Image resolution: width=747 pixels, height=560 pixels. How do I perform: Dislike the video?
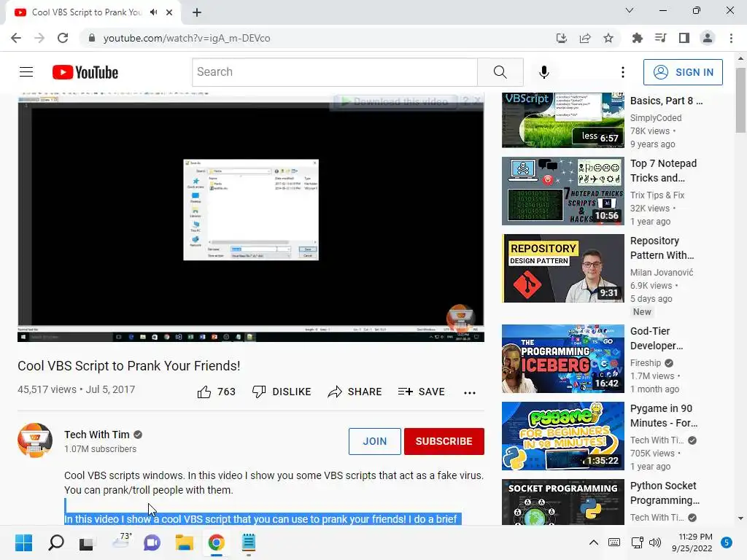point(282,392)
